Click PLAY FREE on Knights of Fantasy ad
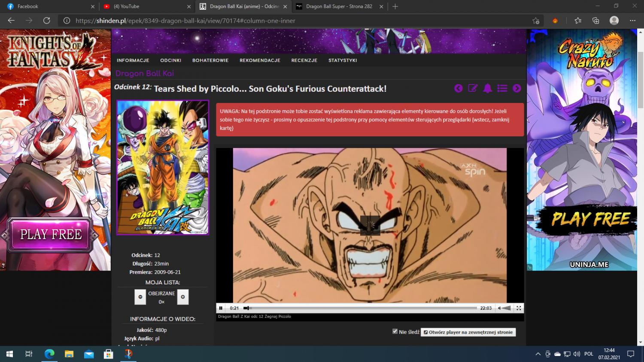The image size is (644, 362). tap(51, 235)
